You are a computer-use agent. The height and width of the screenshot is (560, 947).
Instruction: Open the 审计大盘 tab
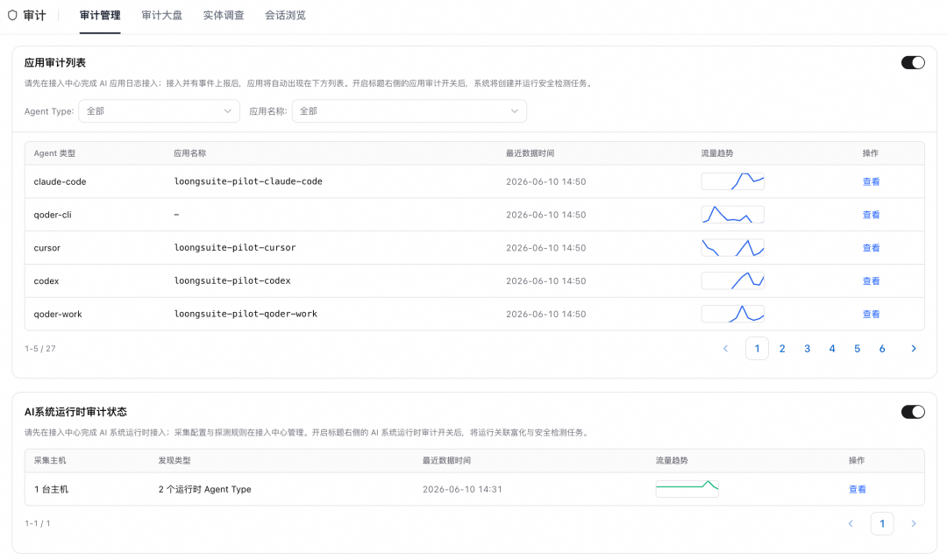(162, 16)
